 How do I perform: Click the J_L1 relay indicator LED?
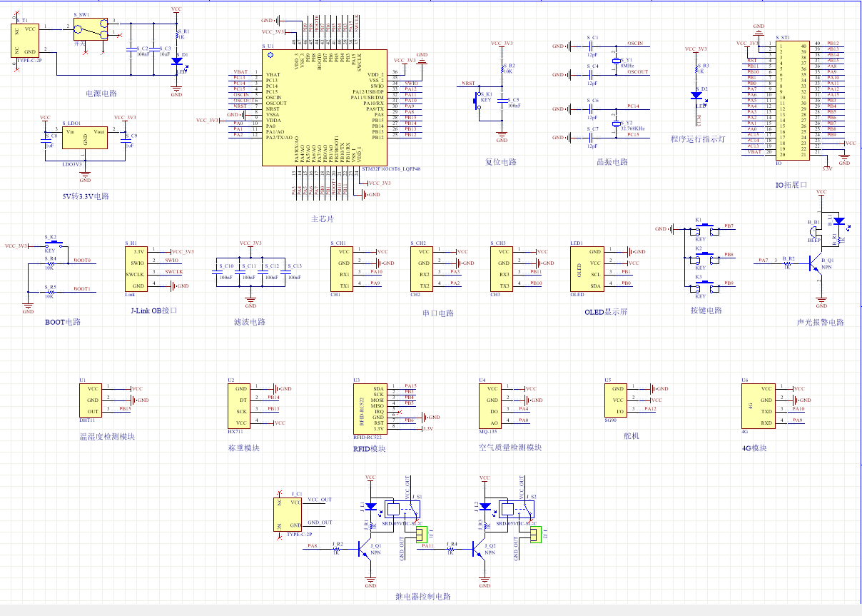(x=371, y=507)
